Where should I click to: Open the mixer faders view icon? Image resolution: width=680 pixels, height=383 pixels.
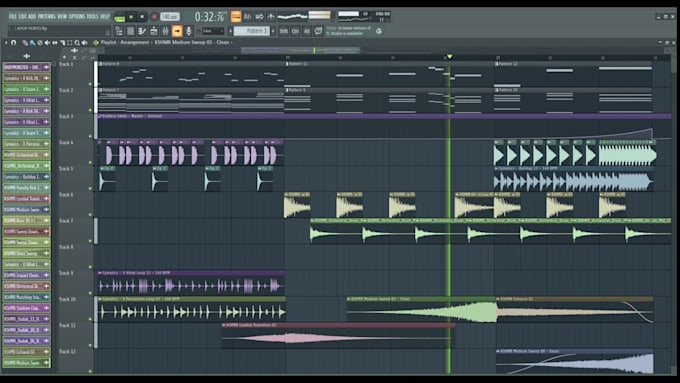pyautogui.click(x=165, y=31)
